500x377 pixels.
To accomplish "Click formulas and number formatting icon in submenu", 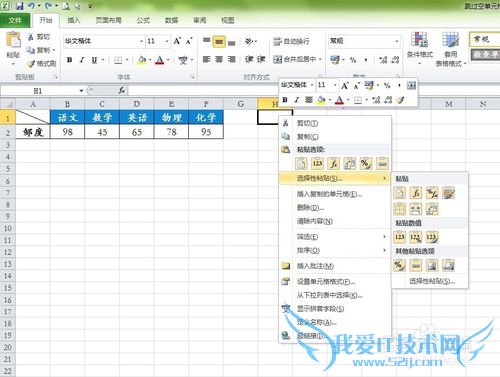I will click(432, 193).
